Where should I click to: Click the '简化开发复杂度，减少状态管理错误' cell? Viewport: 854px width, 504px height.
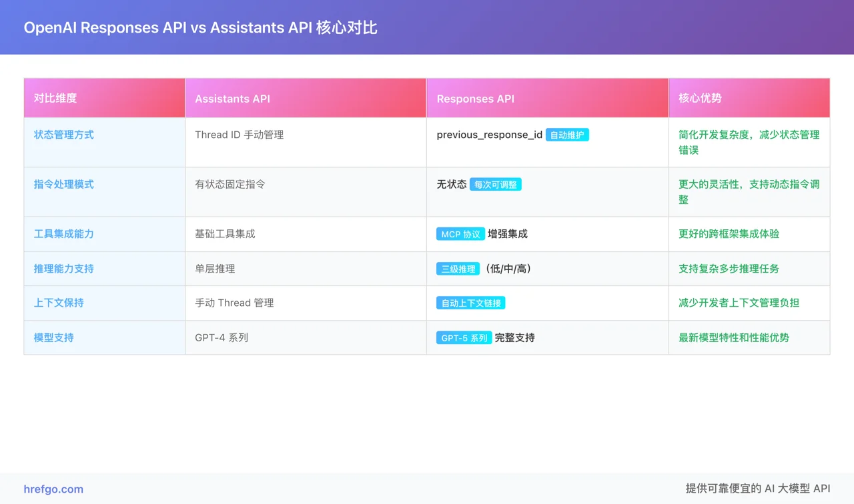click(x=749, y=142)
